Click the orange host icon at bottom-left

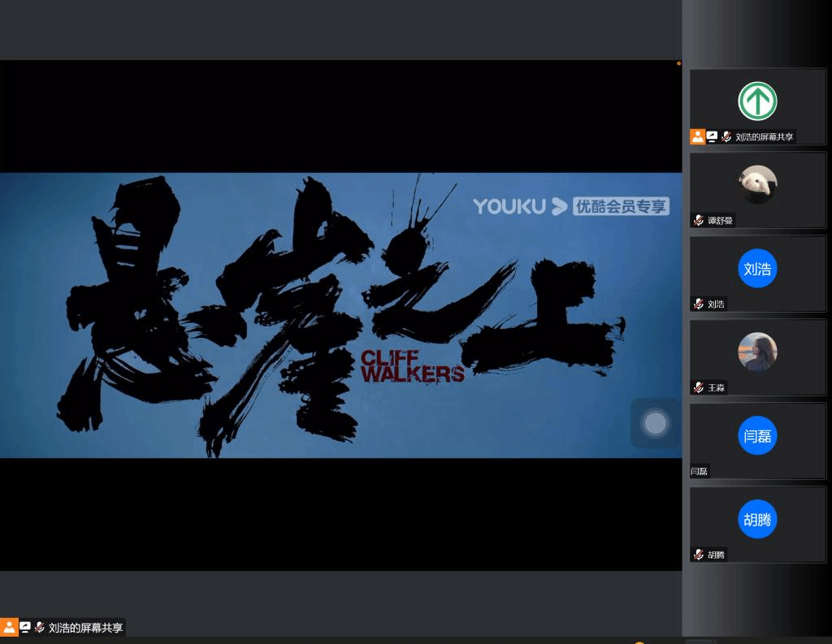click(x=9, y=628)
